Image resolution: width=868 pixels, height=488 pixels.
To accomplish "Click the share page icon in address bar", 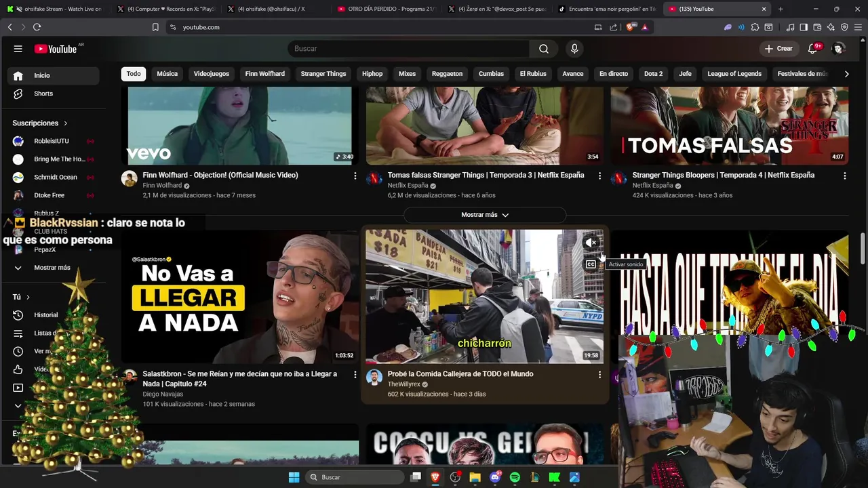I will pyautogui.click(x=614, y=27).
